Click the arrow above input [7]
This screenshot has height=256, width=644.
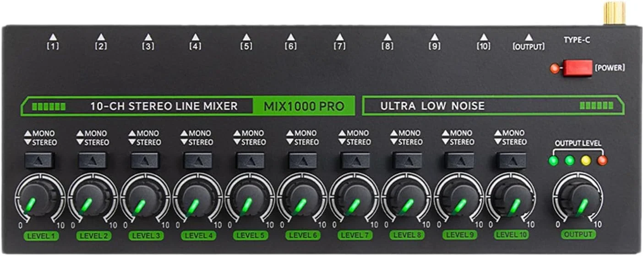[x=339, y=37]
